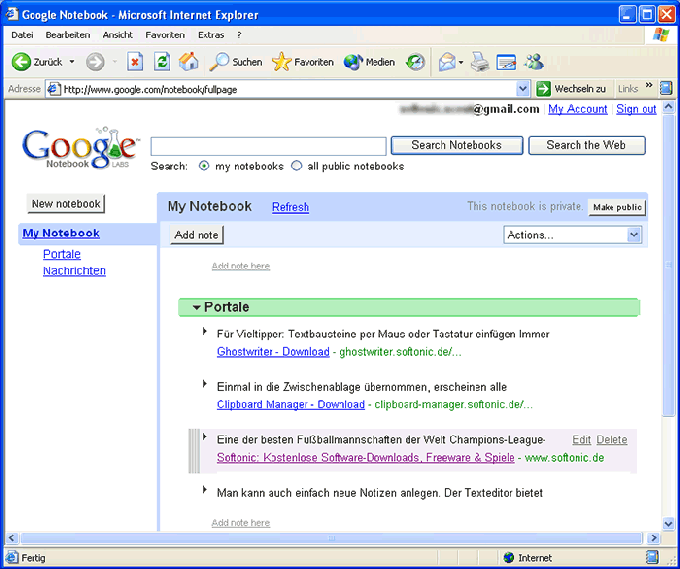Click the notebook search input field

(268, 146)
